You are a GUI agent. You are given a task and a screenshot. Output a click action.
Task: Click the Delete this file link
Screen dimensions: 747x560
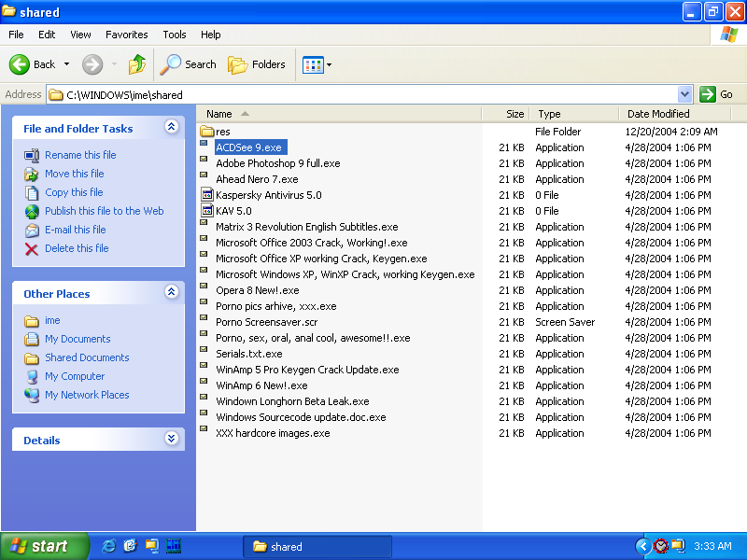[77, 248]
